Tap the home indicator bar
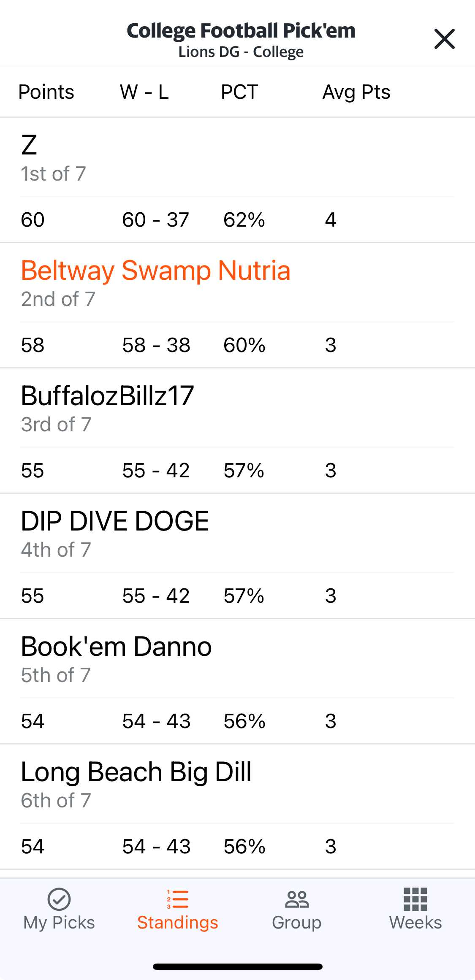Viewport: 475px width, 980px height. [238, 966]
